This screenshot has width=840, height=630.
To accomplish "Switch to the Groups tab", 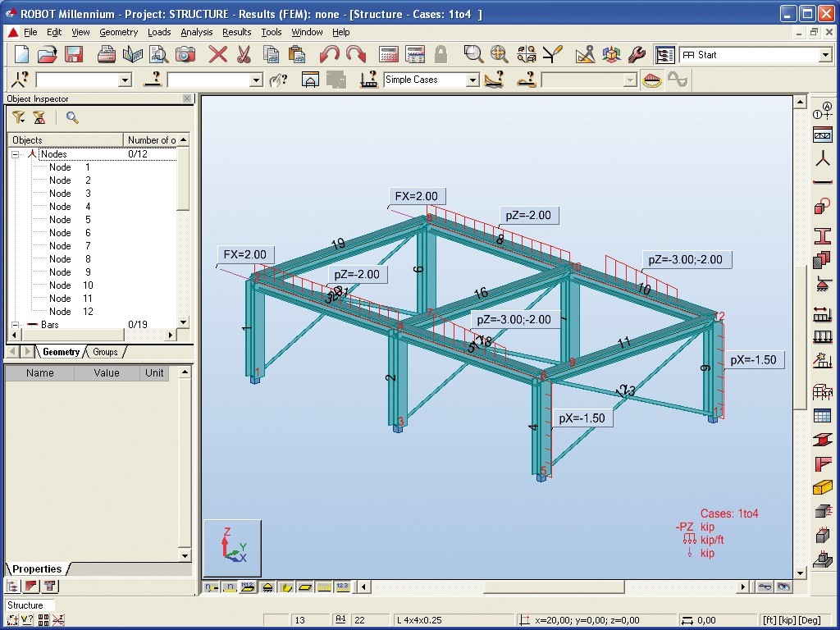I will click(104, 351).
